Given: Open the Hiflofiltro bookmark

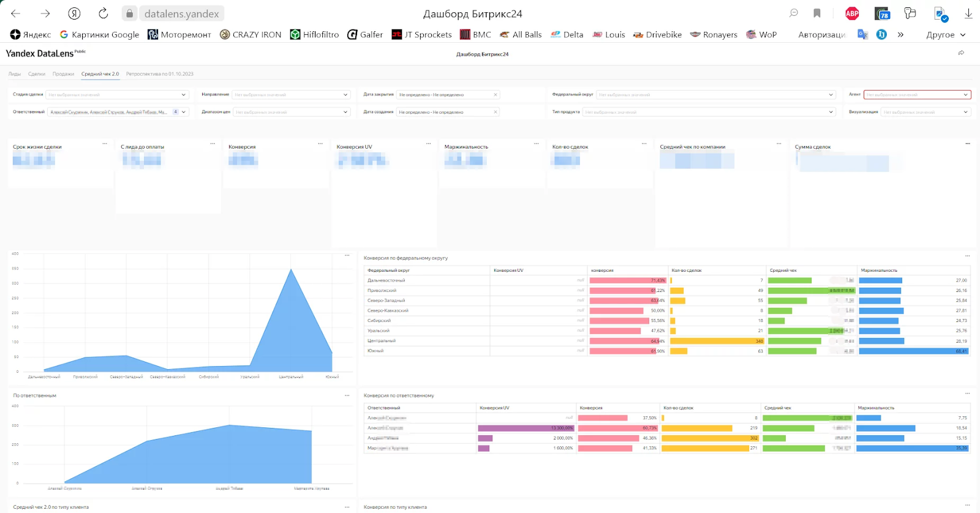Looking at the screenshot, I should click(314, 35).
